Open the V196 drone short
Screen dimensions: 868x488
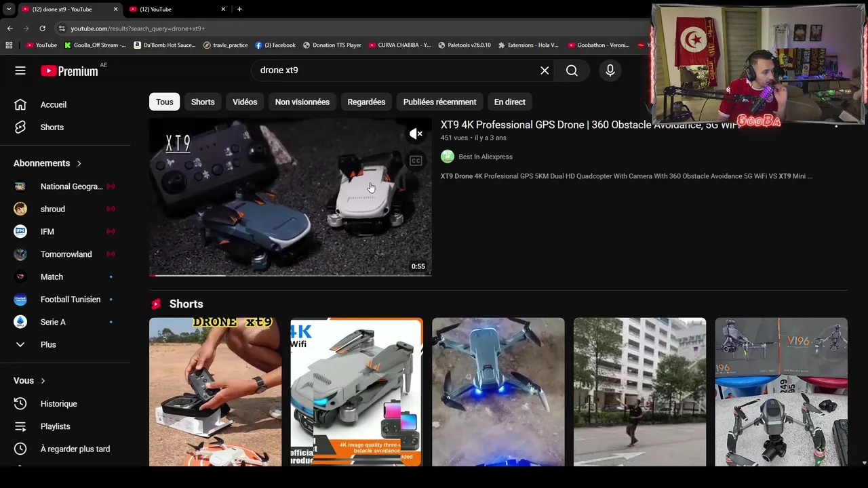[x=781, y=392]
